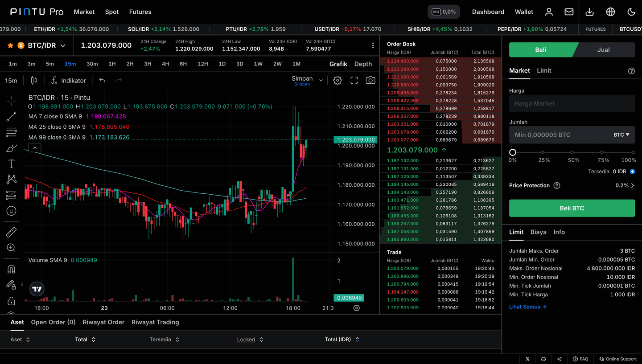This screenshot has width=642, height=364.
Task: Open the Riwayat Order tab
Action: [103, 322]
